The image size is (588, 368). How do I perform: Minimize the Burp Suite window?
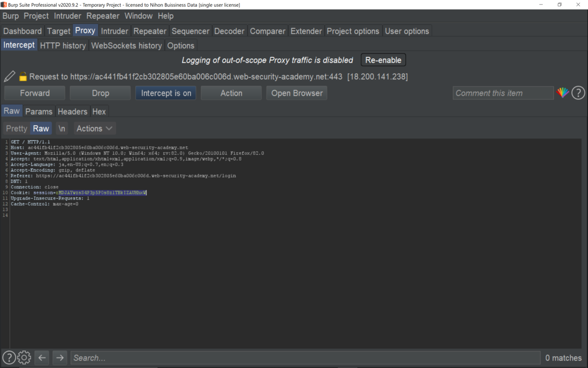click(541, 4)
